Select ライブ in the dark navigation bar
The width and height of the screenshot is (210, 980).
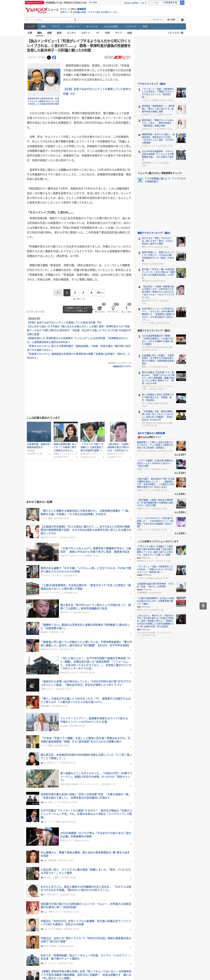[56, 26]
